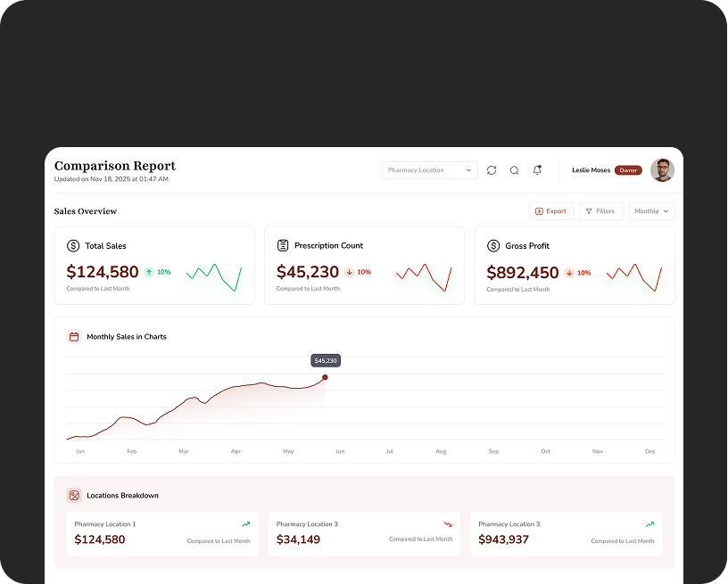Select the Sales Overview section heading
Screen dimensions: 728x584
click(x=85, y=211)
